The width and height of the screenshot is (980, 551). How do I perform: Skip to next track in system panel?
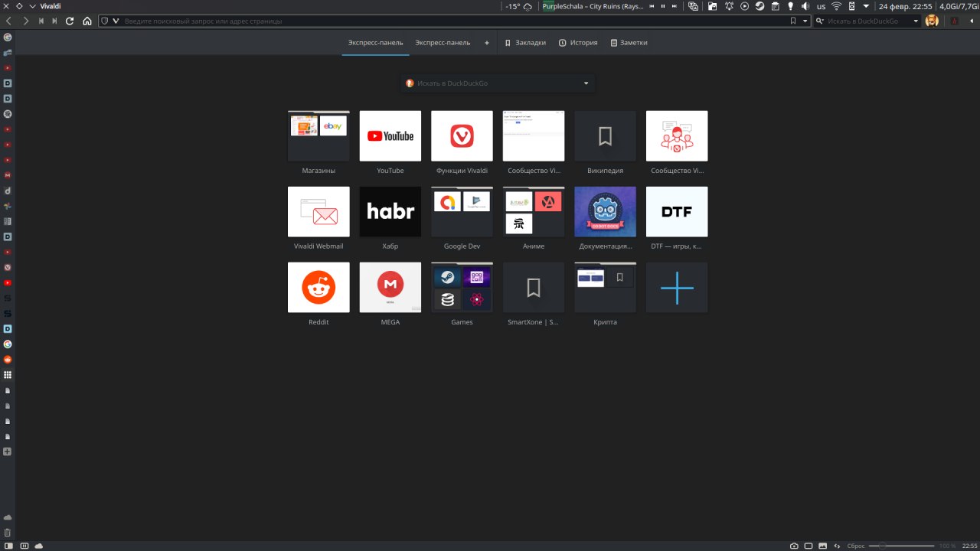[675, 6]
